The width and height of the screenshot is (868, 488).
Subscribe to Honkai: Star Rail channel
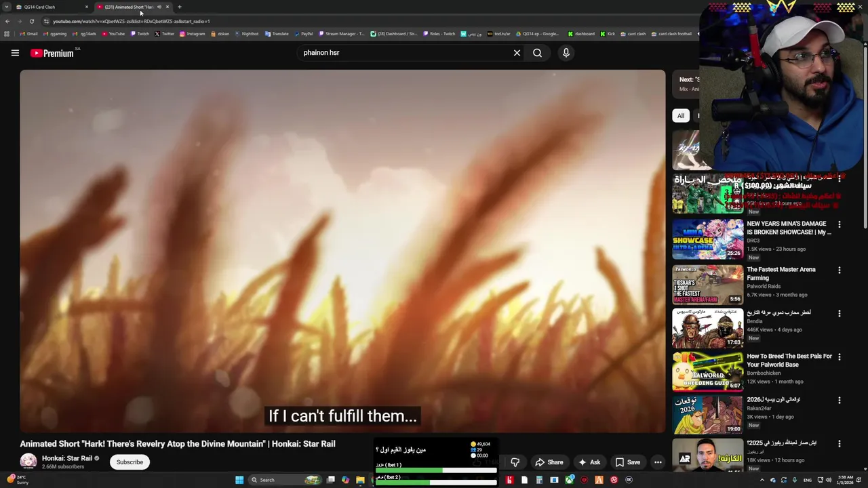(130, 462)
